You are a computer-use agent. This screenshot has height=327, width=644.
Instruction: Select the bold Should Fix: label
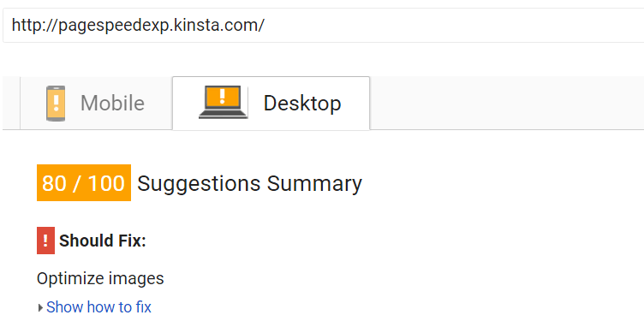coord(103,241)
